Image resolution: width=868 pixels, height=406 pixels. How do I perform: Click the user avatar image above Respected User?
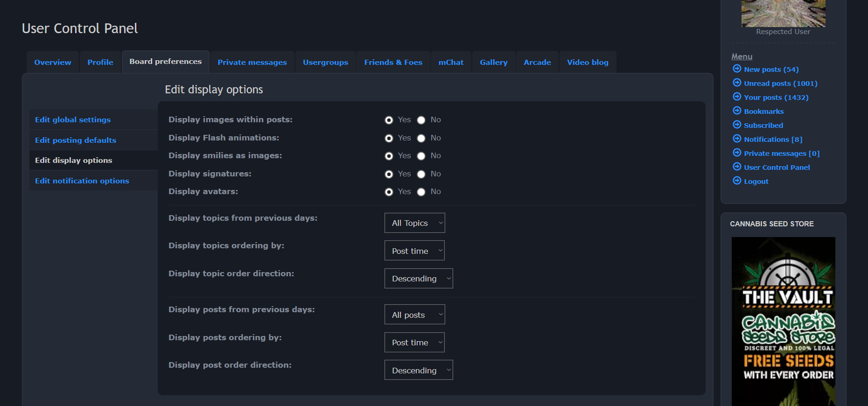(783, 13)
